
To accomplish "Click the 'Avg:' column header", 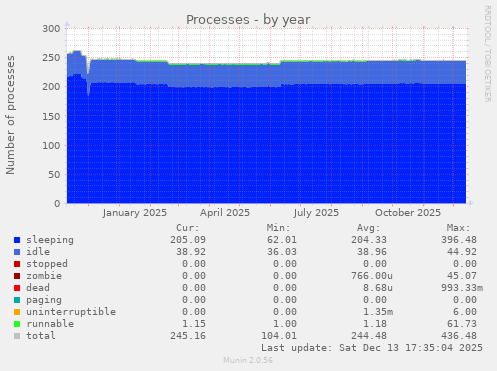I will point(368,228).
